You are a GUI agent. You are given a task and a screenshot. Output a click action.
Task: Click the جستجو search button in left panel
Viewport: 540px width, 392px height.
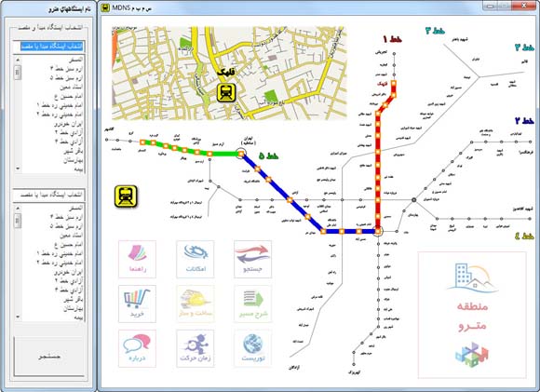pos(49,357)
